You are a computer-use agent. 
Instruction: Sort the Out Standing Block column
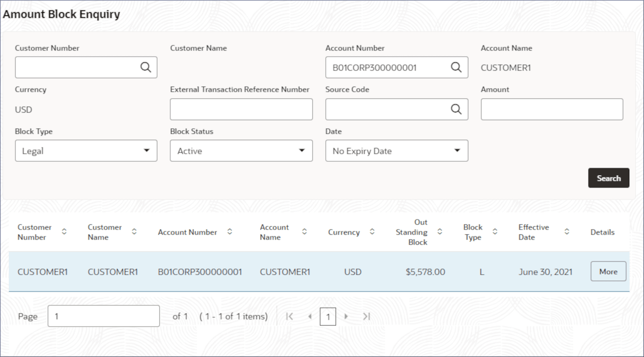tap(440, 232)
